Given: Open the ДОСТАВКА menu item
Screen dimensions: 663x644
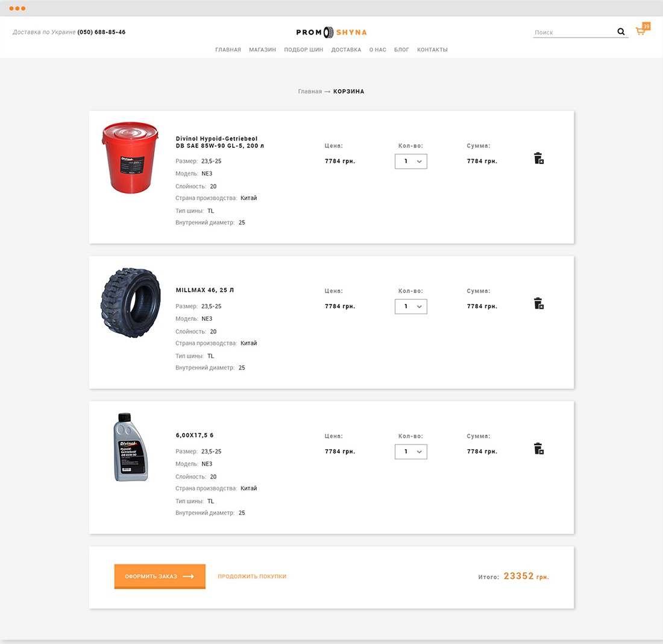Looking at the screenshot, I should (x=346, y=49).
